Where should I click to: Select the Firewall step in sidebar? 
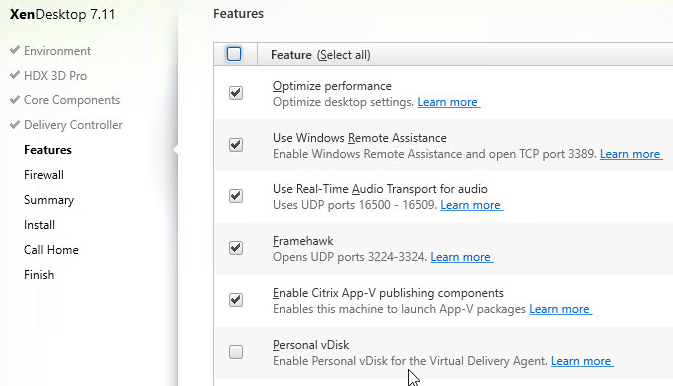coord(44,175)
